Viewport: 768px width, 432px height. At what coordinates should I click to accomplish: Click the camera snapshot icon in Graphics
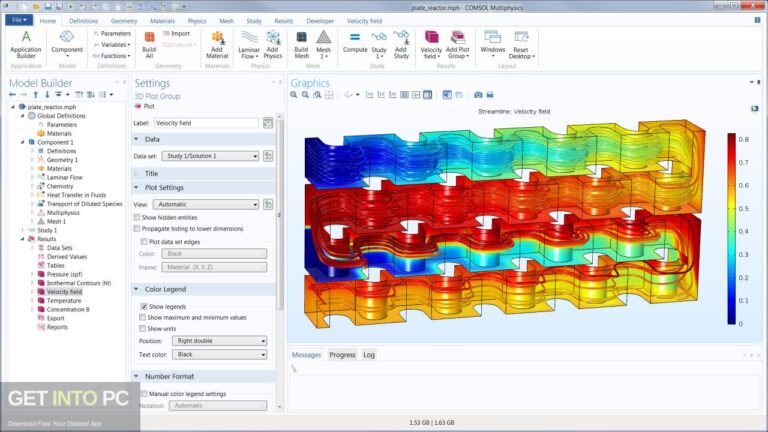[478, 95]
